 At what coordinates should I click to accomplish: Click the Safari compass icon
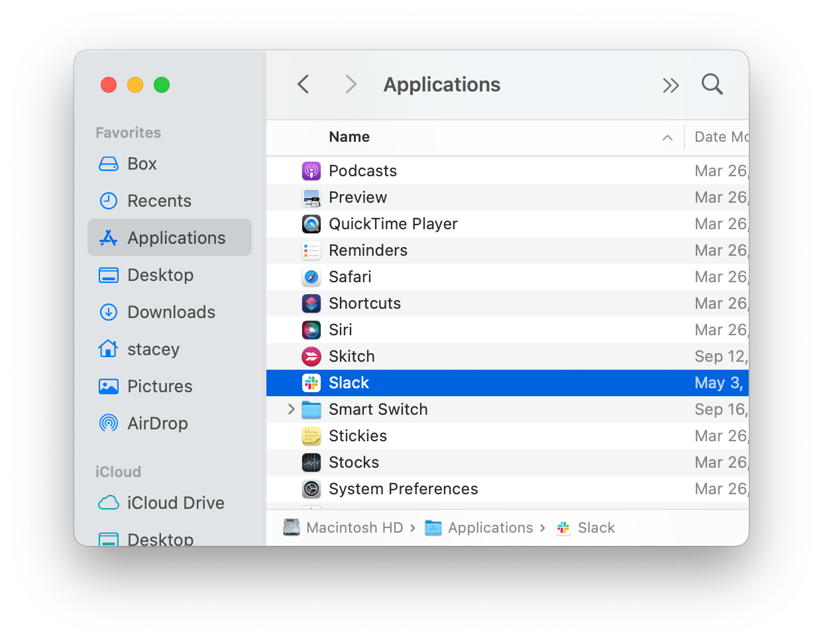[x=311, y=277]
